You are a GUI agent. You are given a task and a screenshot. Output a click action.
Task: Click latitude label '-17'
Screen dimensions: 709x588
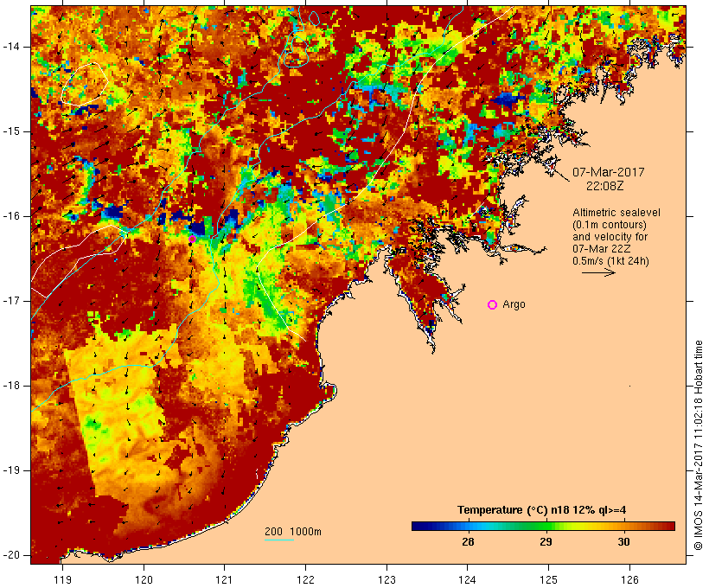point(11,301)
